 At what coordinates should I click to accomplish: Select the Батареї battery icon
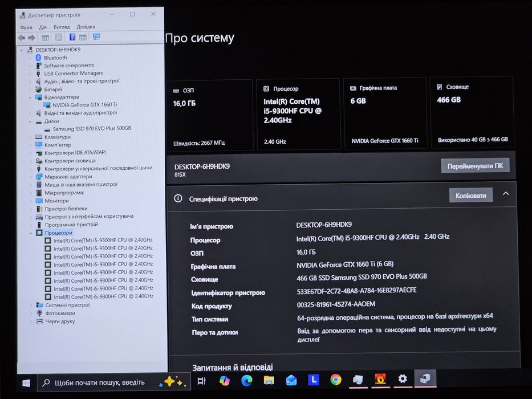click(x=38, y=89)
